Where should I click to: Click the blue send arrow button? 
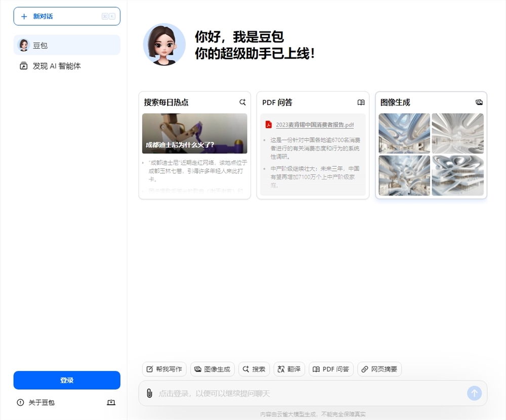tap(474, 393)
